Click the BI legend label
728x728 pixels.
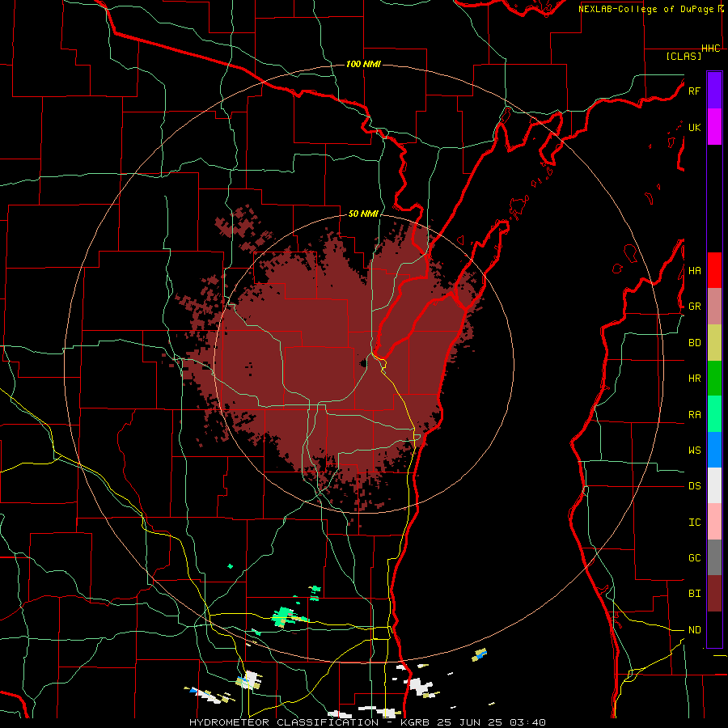(695, 594)
